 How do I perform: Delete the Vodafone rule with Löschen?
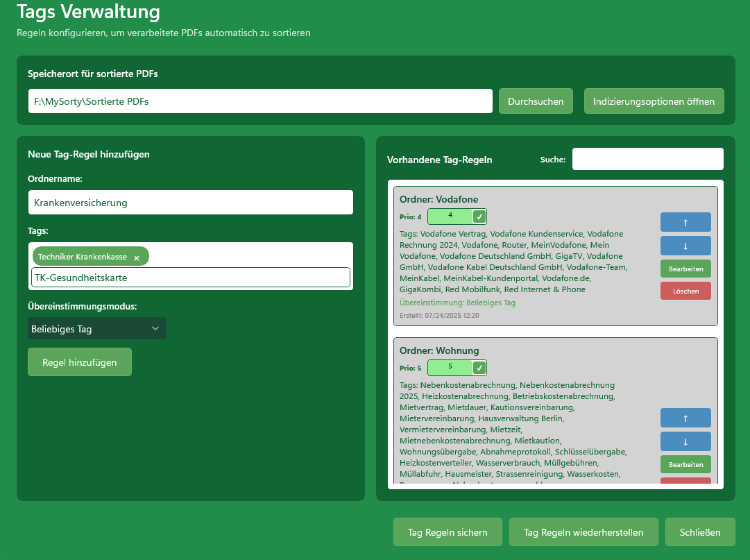tap(685, 291)
